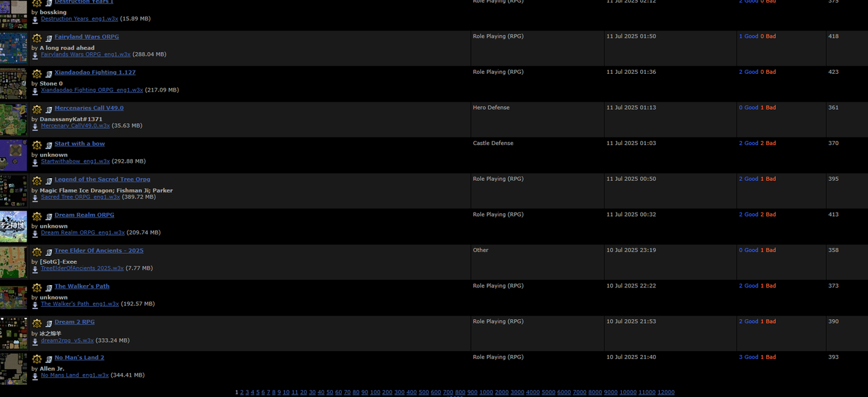Jump to page 12000 of results
868x397 pixels.
pyautogui.click(x=666, y=392)
